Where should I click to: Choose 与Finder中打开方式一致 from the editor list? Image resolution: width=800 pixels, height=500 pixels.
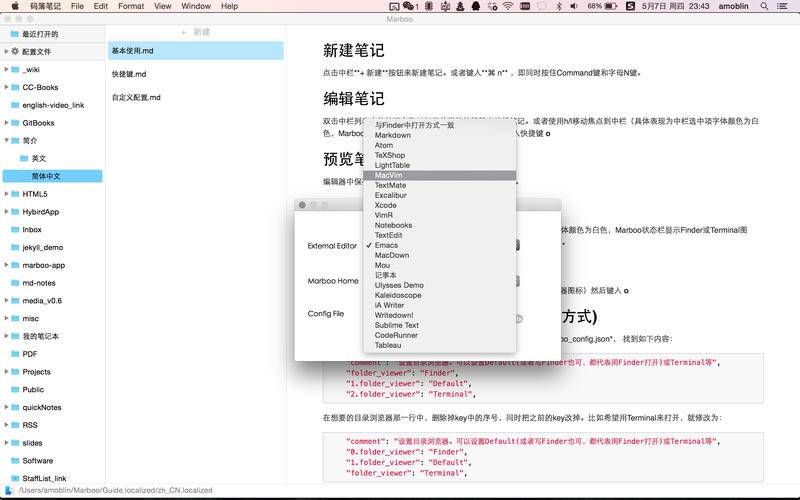pos(439,125)
